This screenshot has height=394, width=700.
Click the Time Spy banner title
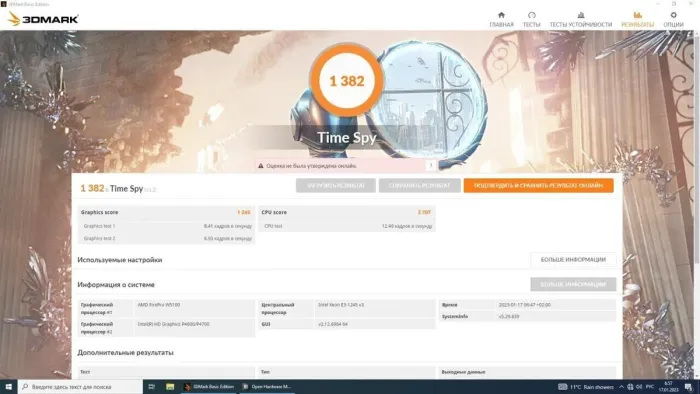tap(346, 137)
